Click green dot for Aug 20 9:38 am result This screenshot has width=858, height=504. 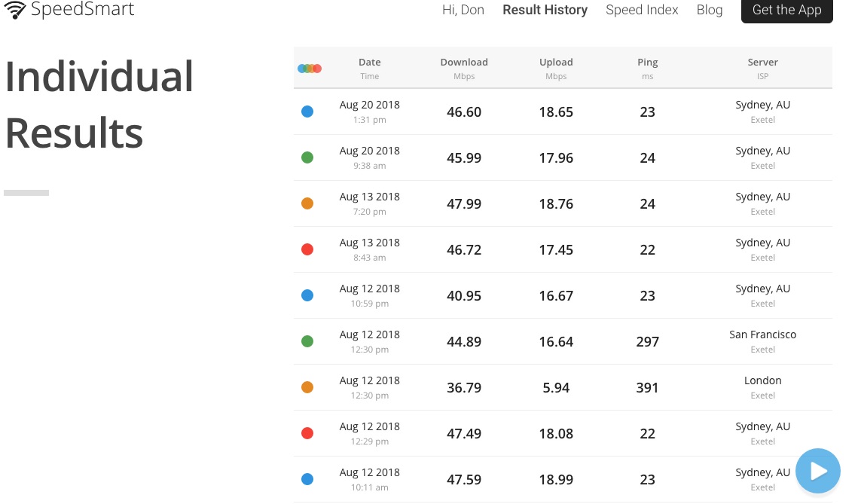coord(307,157)
